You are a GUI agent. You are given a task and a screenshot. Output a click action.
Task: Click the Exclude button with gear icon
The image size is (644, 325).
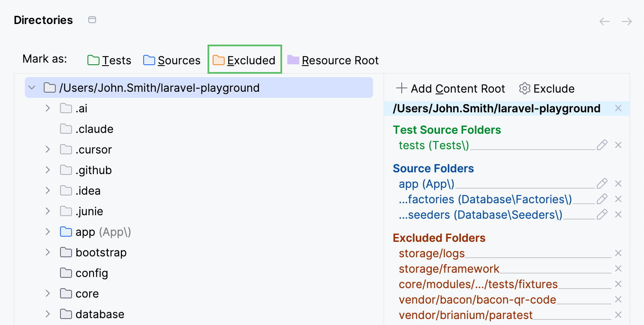547,88
